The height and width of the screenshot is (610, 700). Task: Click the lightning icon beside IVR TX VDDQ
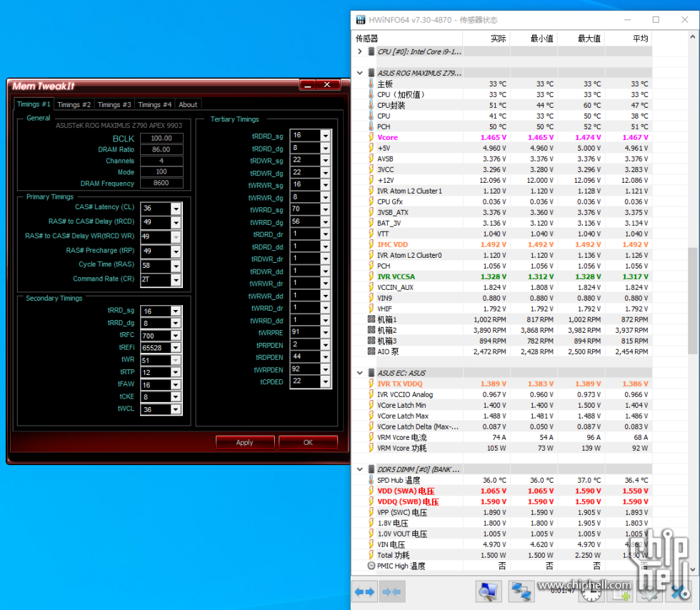(x=371, y=384)
